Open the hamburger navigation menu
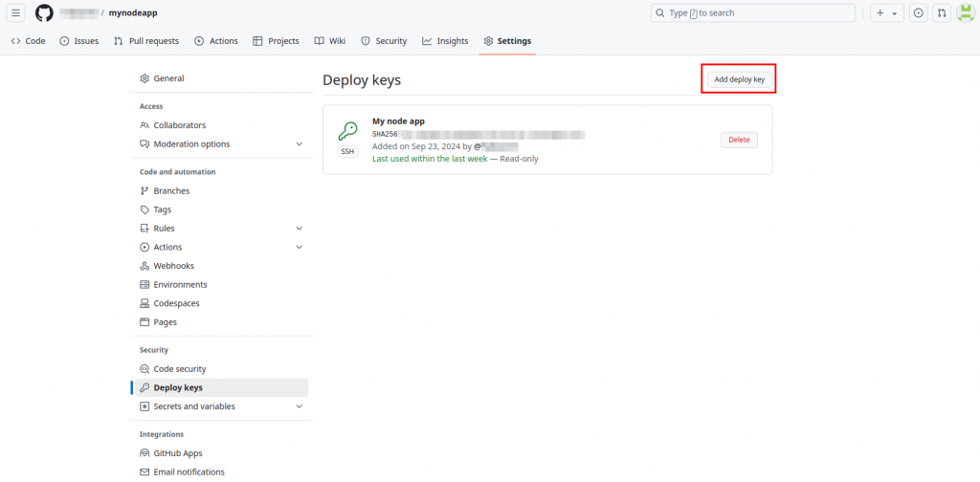The image size is (980, 482). point(16,13)
